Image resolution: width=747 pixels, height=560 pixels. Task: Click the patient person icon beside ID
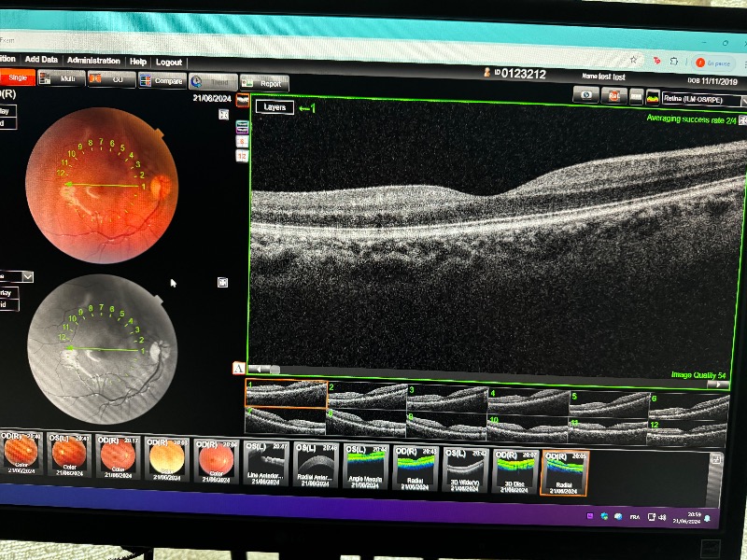pyautogui.click(x=486, y=72)
